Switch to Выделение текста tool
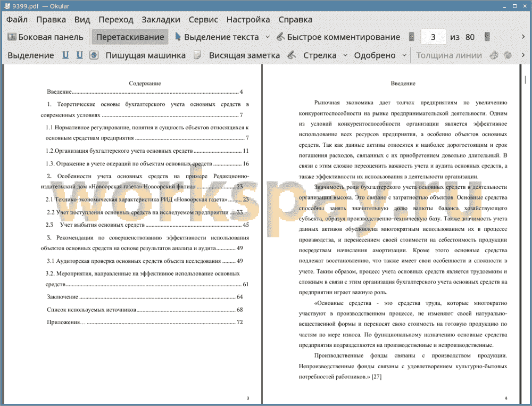 point(217,37)
